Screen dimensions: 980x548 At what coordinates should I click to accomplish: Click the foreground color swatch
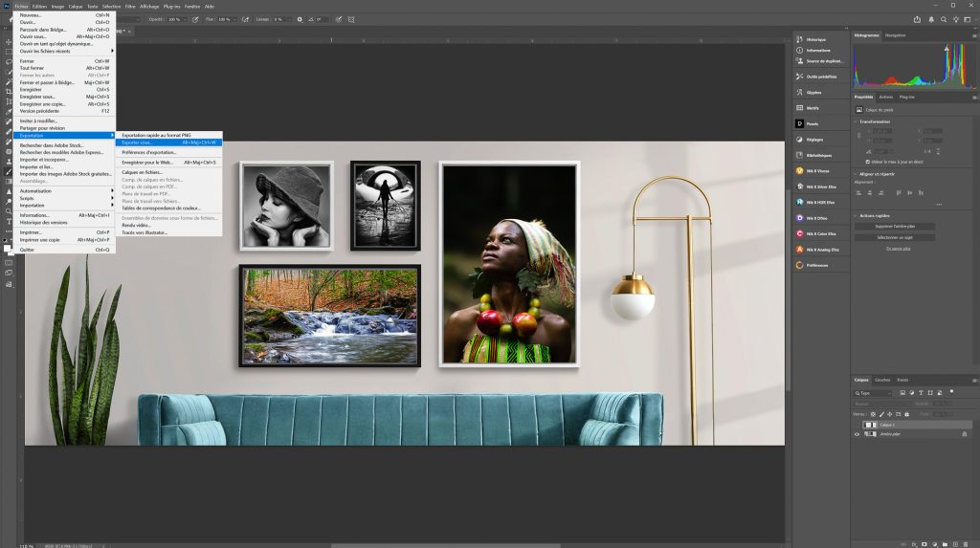(8, 248)
